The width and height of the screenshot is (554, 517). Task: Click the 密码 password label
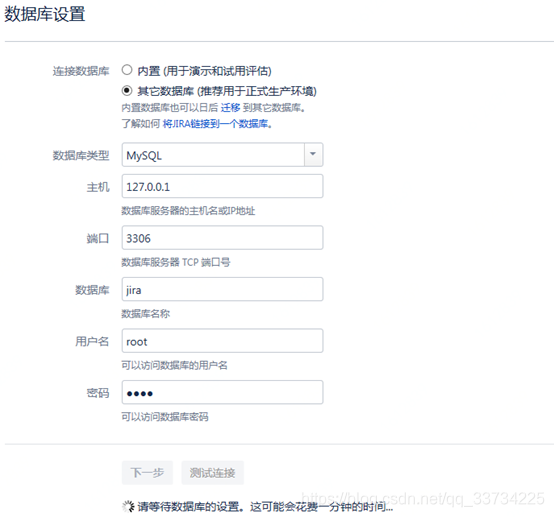[x=98, y=393]
